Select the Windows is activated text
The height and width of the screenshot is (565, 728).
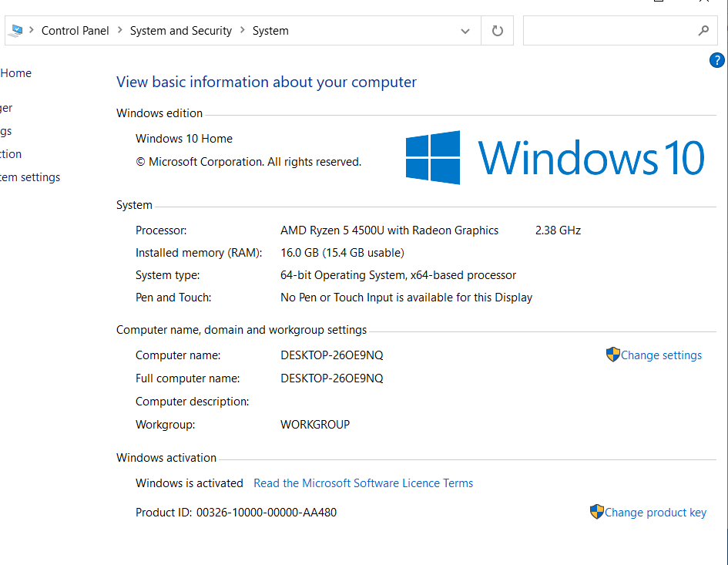point(189,483)
